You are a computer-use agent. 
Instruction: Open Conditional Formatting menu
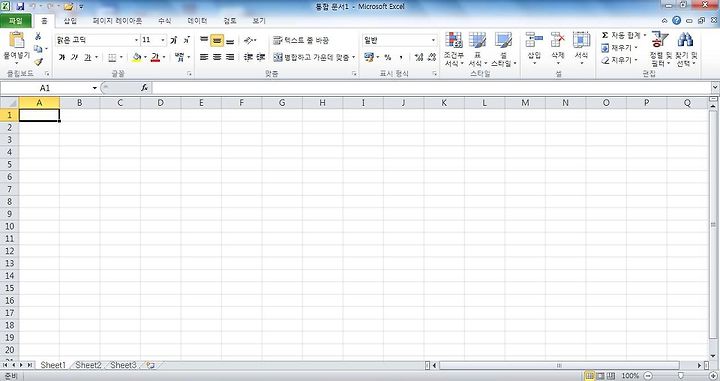click(x=453, y=50)
